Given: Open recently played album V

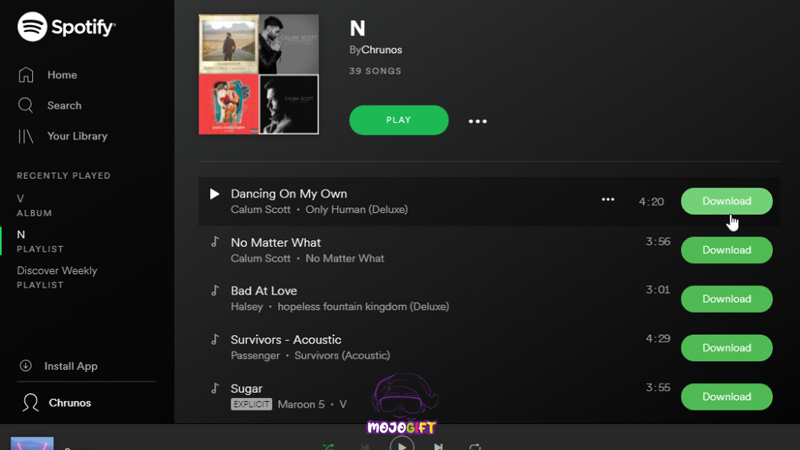Looking at the screenshot, I should point(34,206).
